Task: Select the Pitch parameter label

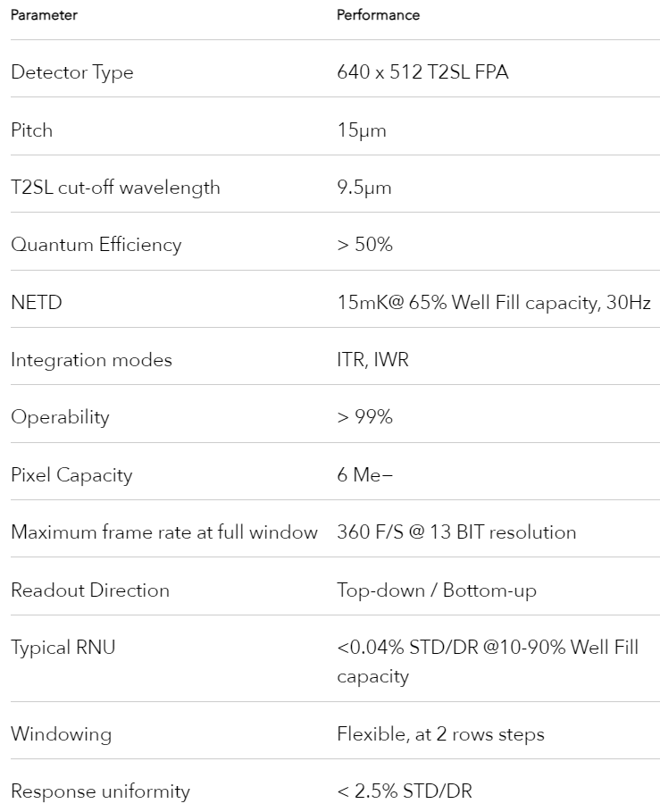Action: (31, 130)
